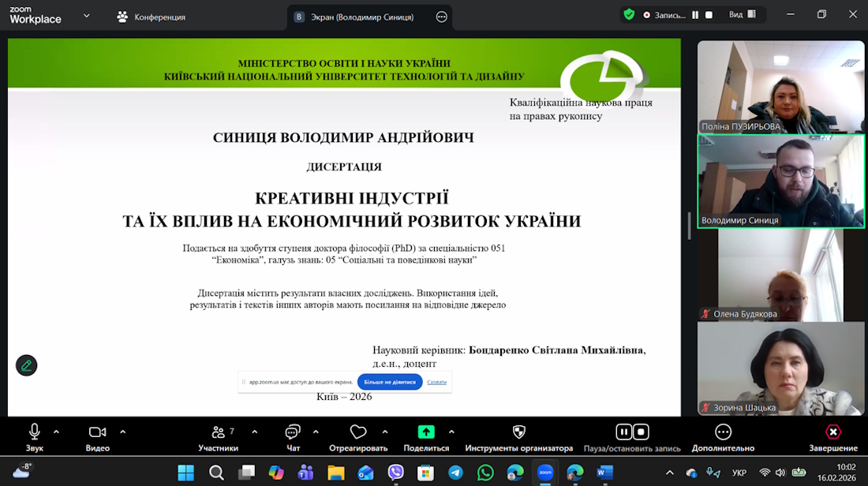This screenshot has height=486, width=868.
Task: Expand video options arrow next to Видео
Action: click(123, 432)
